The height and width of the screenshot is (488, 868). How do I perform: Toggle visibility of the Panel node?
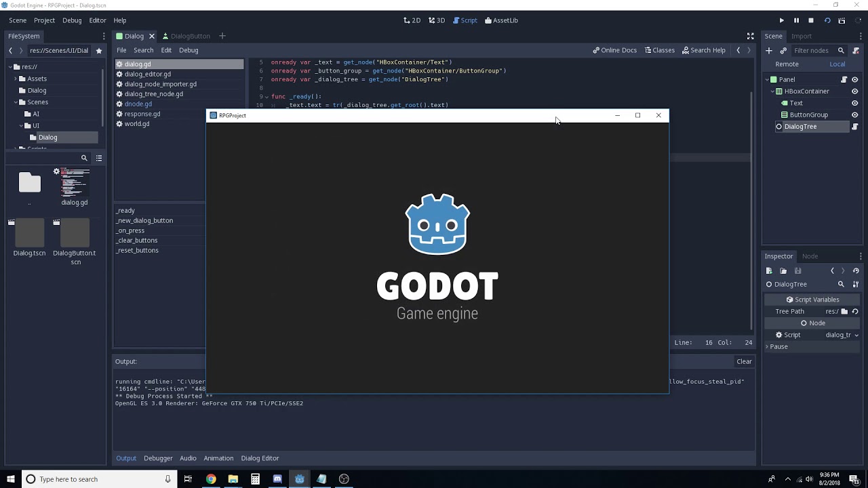(854, 79)
